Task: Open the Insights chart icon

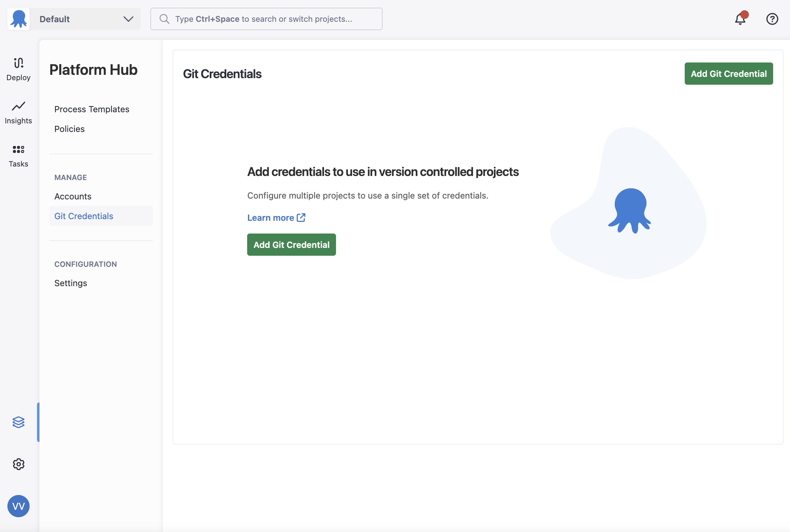Action: (19, 106)
